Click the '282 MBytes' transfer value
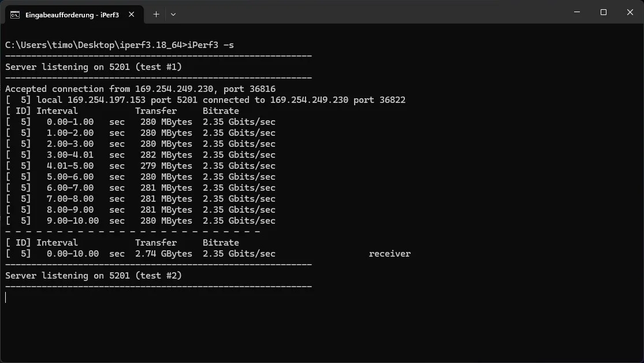This screenshot has height=363, width=644. [166, 155]
